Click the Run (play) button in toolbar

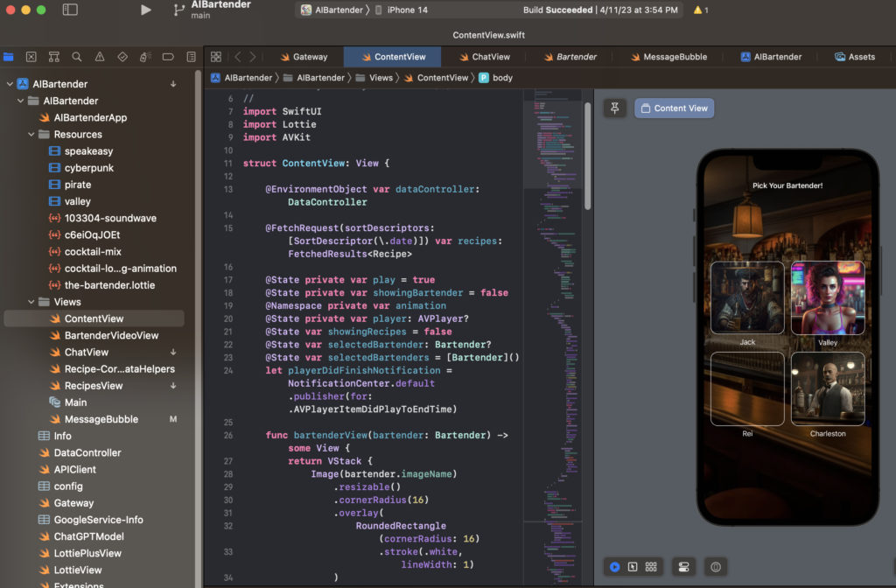click(145, 10)
